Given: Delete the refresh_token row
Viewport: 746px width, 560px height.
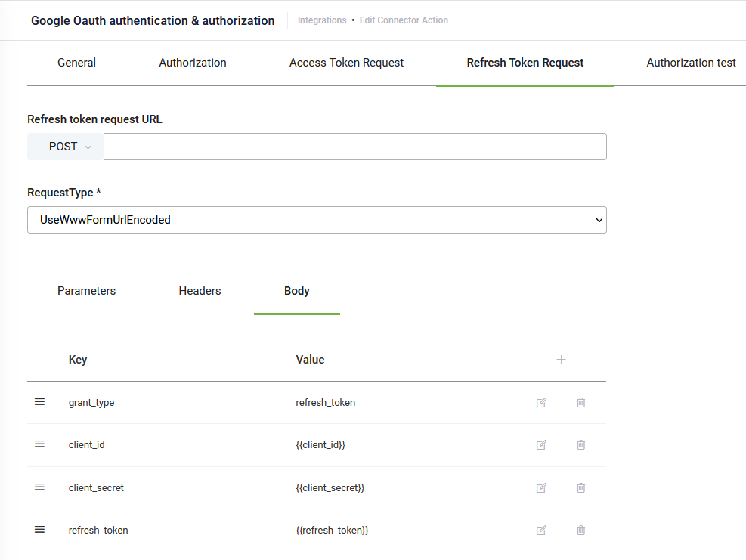Looking at the screenshot, I should (x=581, y=530).
